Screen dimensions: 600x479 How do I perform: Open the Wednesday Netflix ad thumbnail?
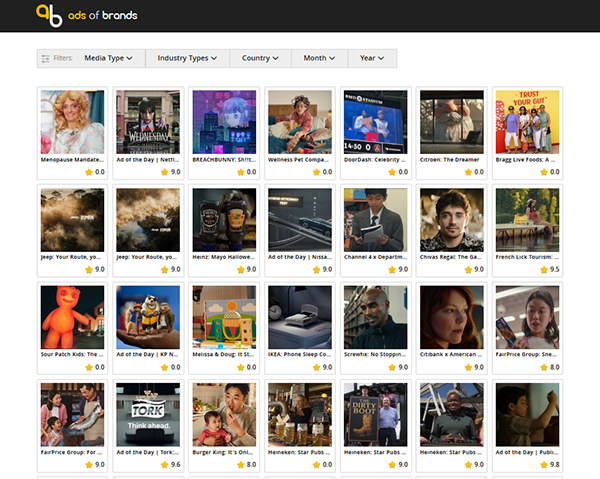point(148,121)
